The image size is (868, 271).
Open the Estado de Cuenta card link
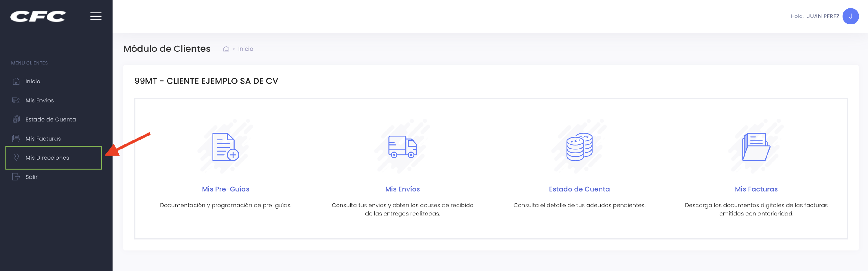click(x=579, y=189)
